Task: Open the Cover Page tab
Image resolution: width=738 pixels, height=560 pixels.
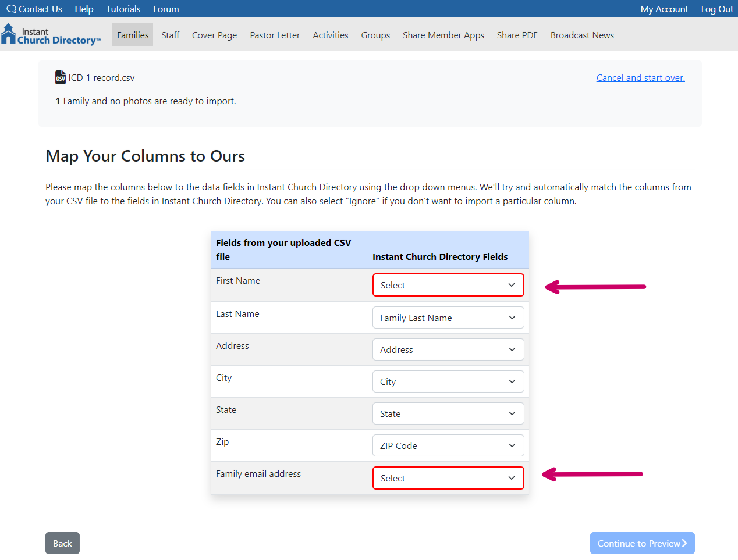Action: [214, 35]
